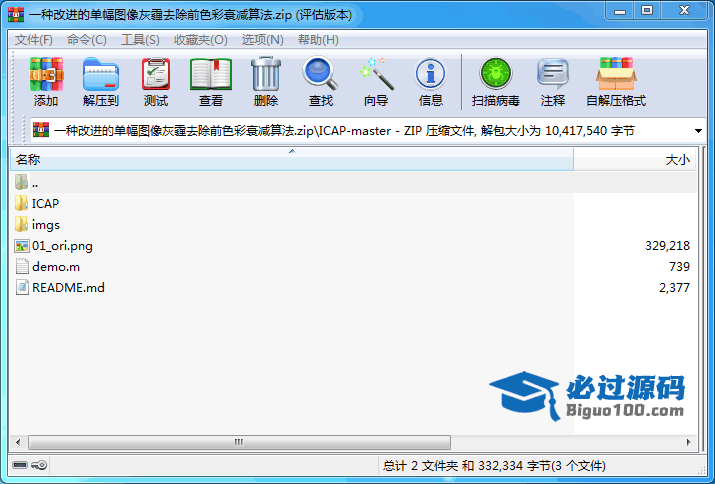Open the File (文件) menu
715x484 pixels.
point(34,40)
